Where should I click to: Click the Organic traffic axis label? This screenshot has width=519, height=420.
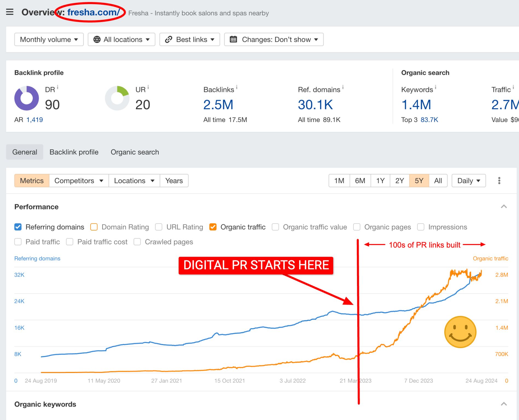[491, 258]
